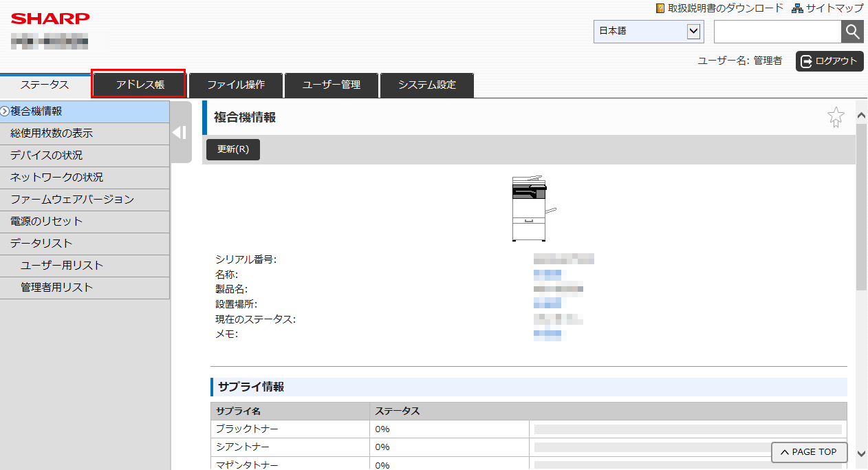This screenshot has width=868, height=470.
Task: Click the SHARP logo
Action: tap(50, 18)
